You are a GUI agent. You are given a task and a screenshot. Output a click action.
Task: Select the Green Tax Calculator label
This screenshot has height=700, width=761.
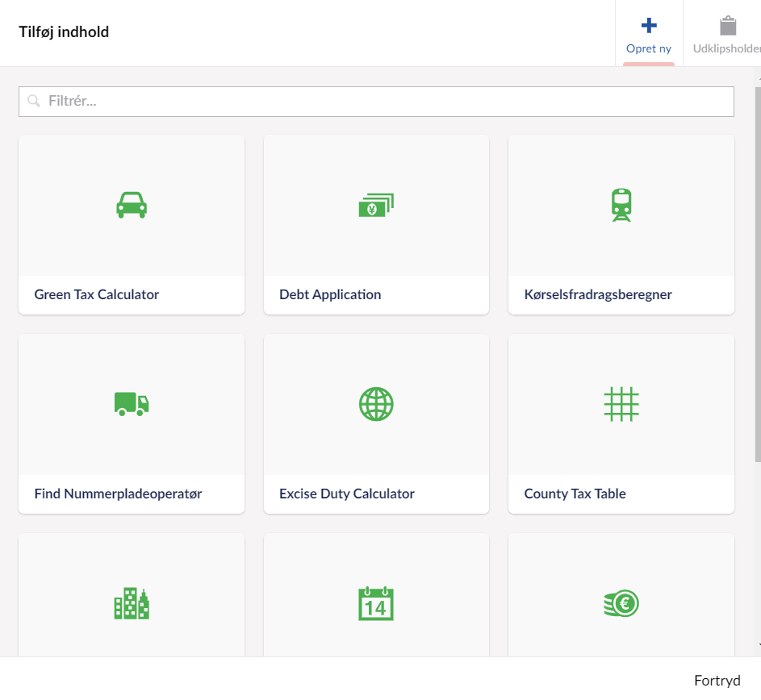point(97,294)
